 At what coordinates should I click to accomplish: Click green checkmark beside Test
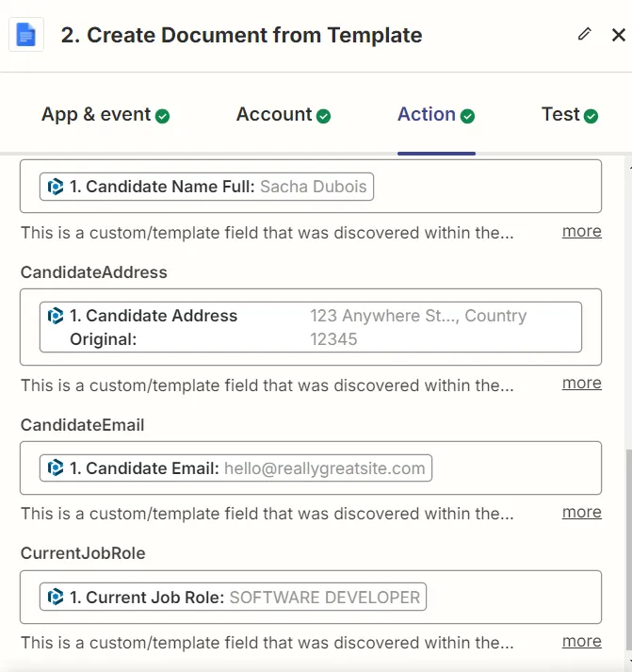tap(591, 116)
